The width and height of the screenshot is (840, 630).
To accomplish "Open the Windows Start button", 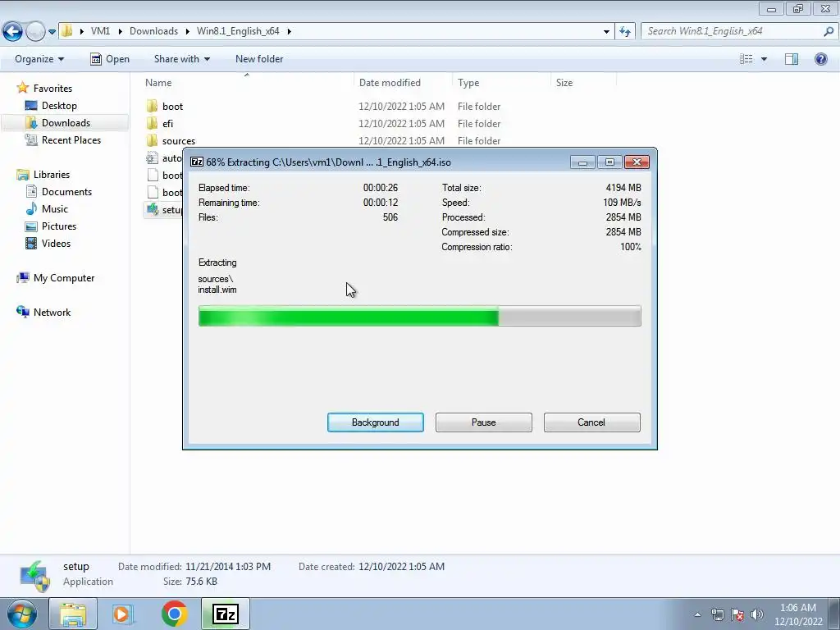I will click(22, 614).
